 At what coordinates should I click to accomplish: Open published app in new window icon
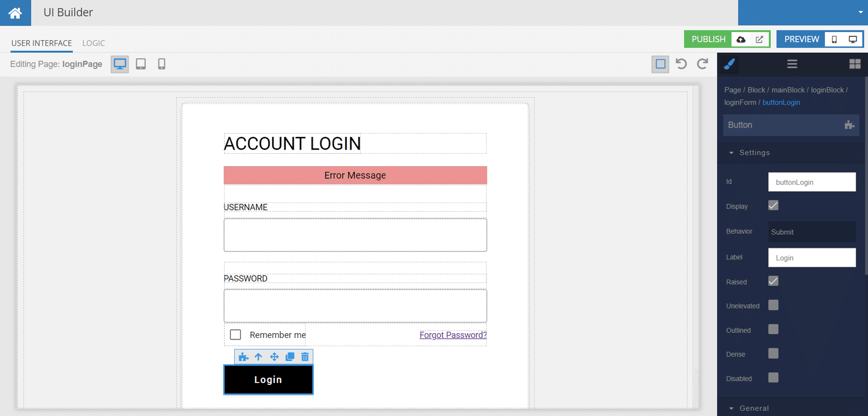click(759, 39)
